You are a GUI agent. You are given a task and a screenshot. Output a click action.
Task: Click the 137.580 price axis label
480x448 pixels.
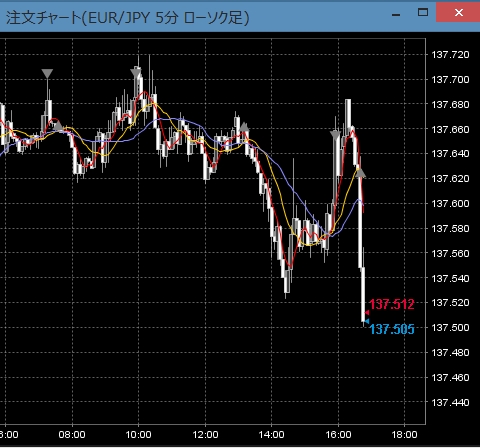point(450,229)
